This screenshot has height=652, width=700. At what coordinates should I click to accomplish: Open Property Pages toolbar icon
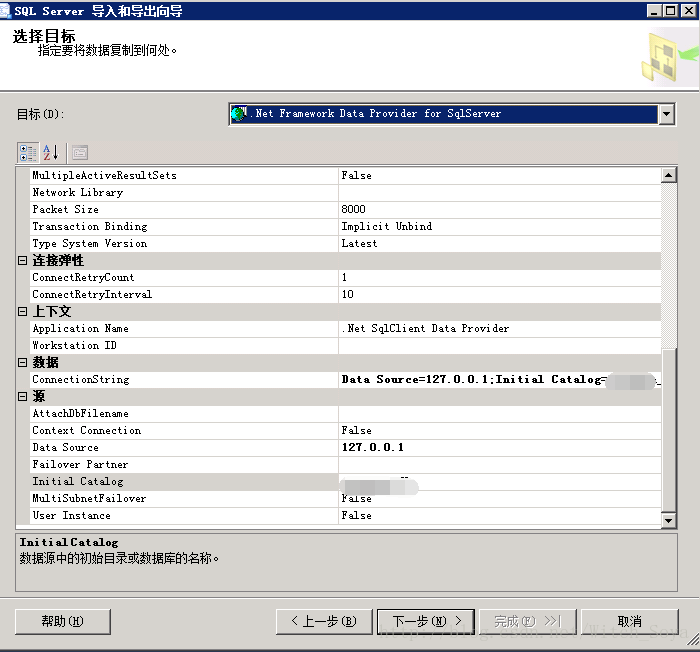tap(80, 153)
